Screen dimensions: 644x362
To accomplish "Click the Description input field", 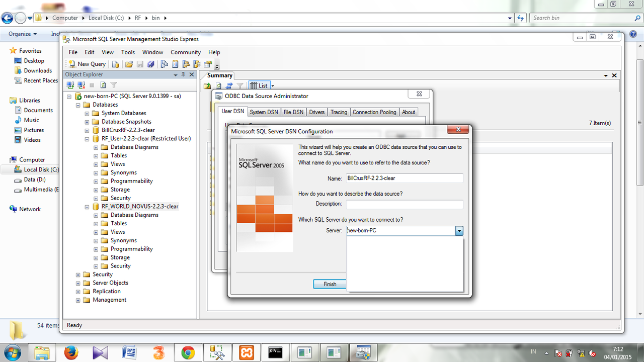I will (405, 204).
